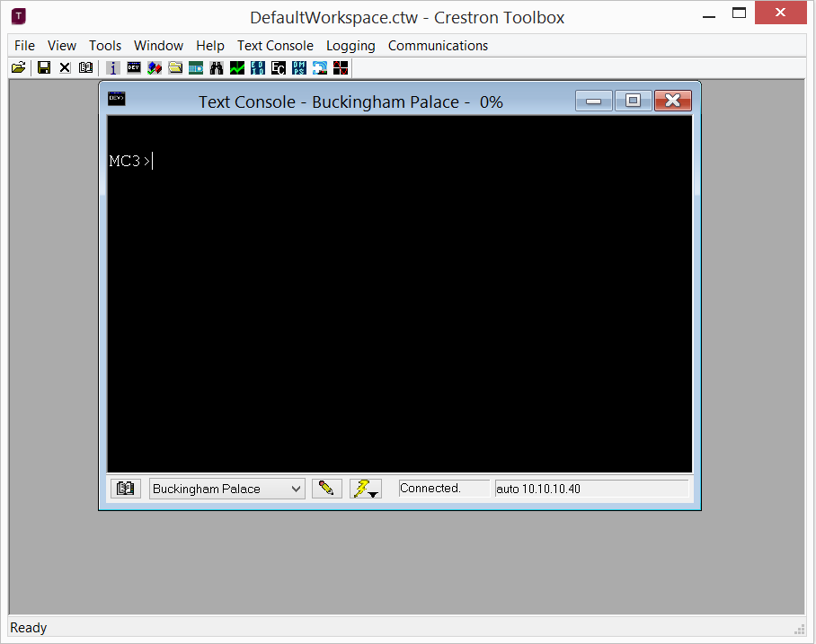Open the Help menu
This screenshot has height=644, width=816.
(210, 46)
